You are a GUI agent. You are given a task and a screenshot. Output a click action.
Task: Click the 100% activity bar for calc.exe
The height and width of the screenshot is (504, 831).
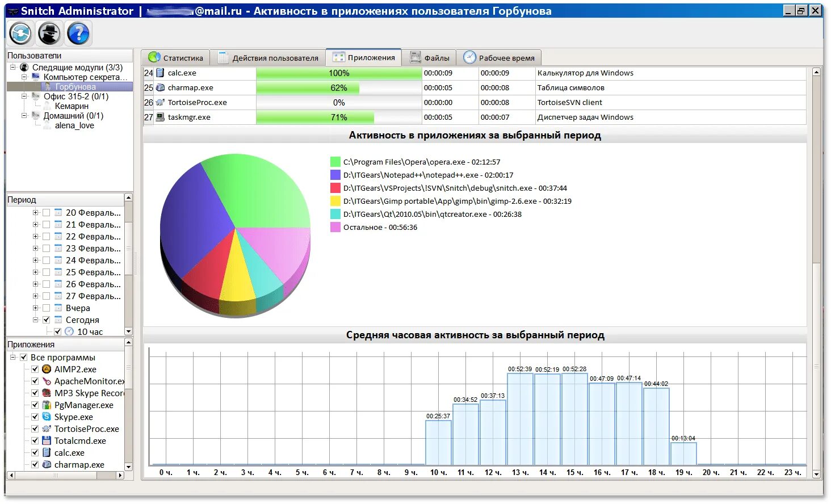click(339, 73)
